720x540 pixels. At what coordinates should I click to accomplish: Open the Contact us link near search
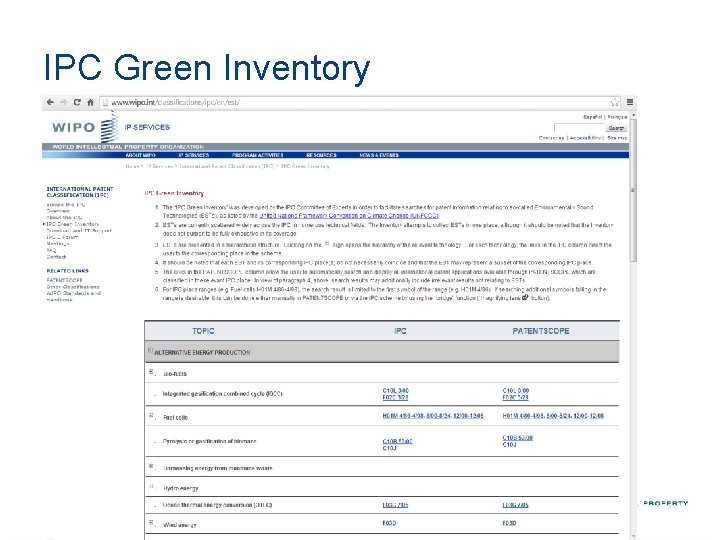[551, 138]
